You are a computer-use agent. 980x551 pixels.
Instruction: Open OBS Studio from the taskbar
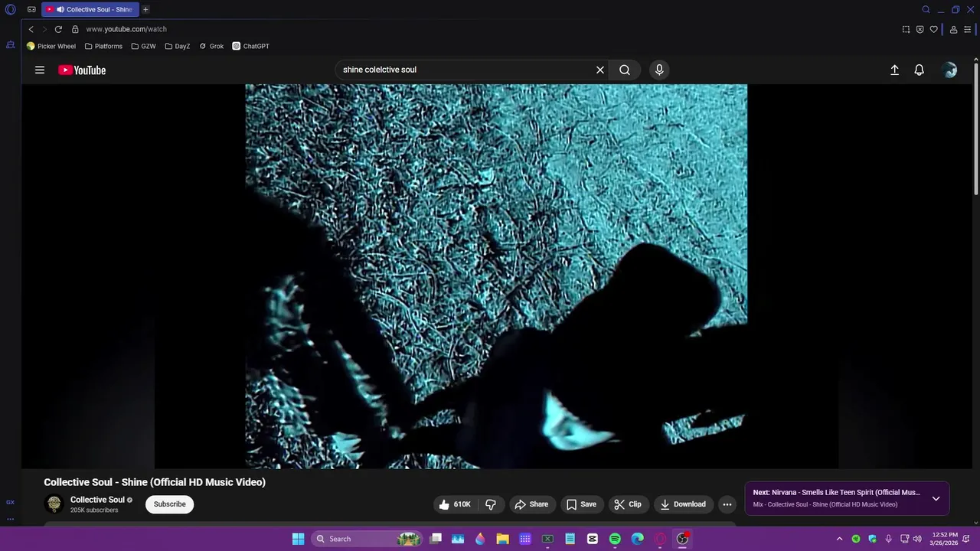682,539
